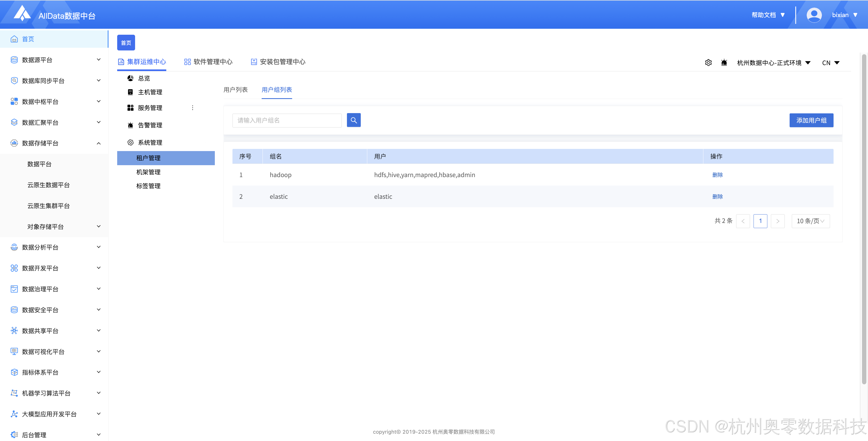Viewport: 868px width, 441px height.
Task: Open CN language dropdown
Action: (x=830, y=63)
